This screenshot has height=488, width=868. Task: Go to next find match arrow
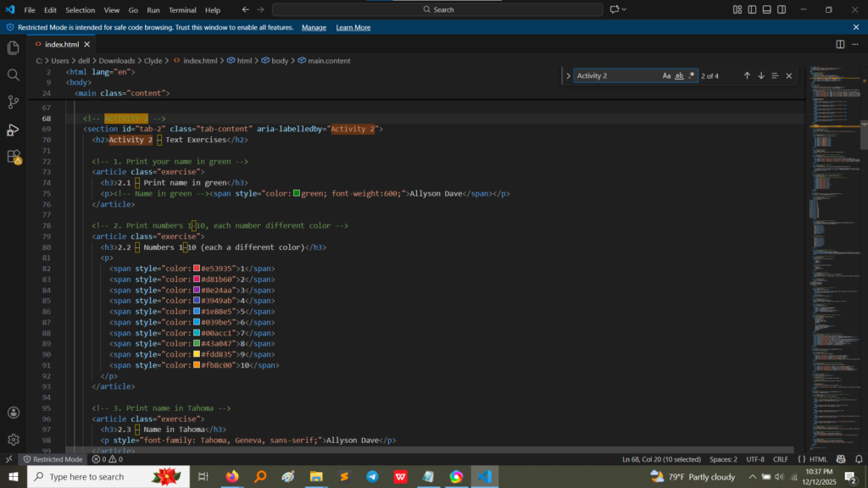coord(761,75)
